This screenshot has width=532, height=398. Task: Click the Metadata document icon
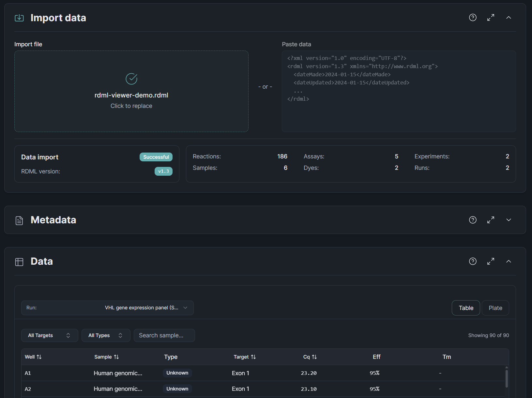(19, 220)
